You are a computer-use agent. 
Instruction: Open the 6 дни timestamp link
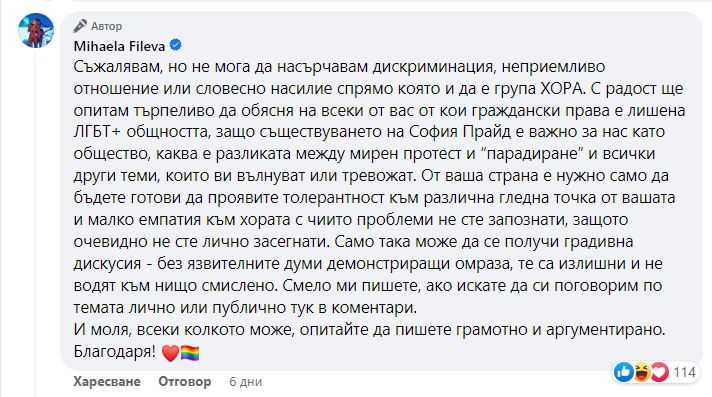245,382
